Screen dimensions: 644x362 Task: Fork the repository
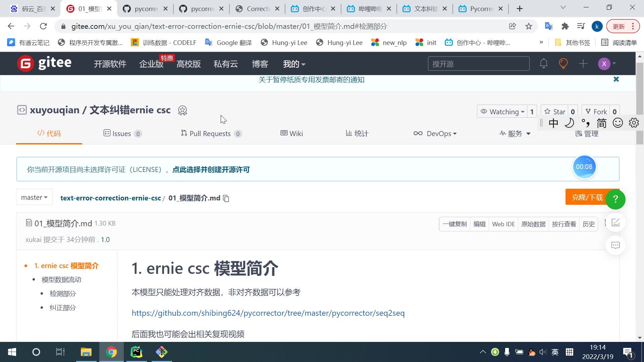[x=596, y=112]
